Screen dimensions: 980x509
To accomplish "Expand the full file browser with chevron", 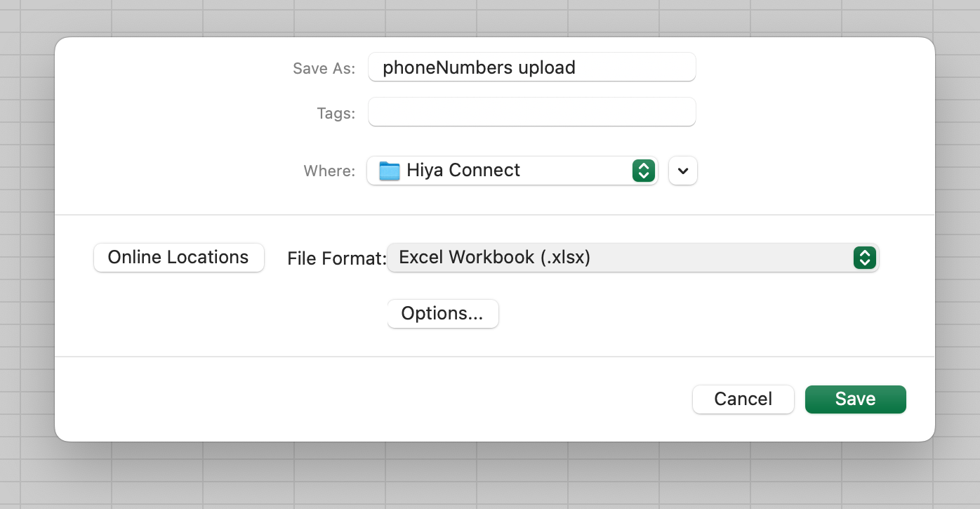I will click(x=683, y=171).
